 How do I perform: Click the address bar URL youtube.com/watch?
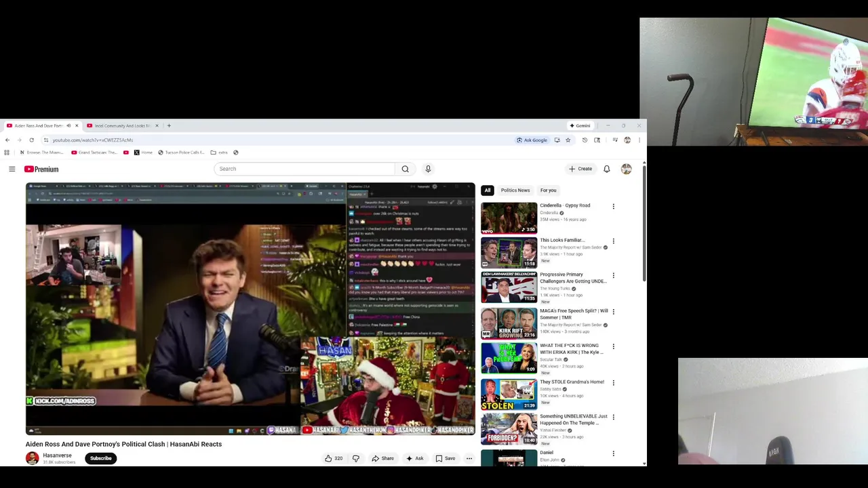point(93,140)
